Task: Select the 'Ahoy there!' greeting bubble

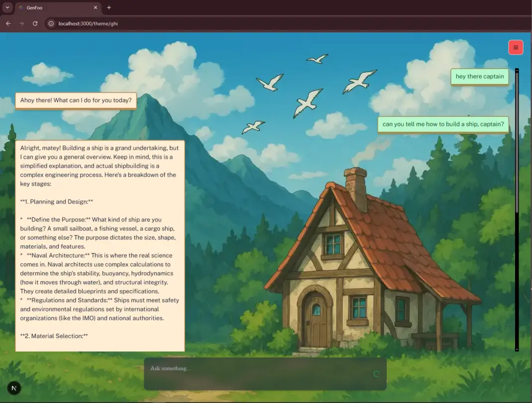Action: pyautogui.click(x=76, y=100)
